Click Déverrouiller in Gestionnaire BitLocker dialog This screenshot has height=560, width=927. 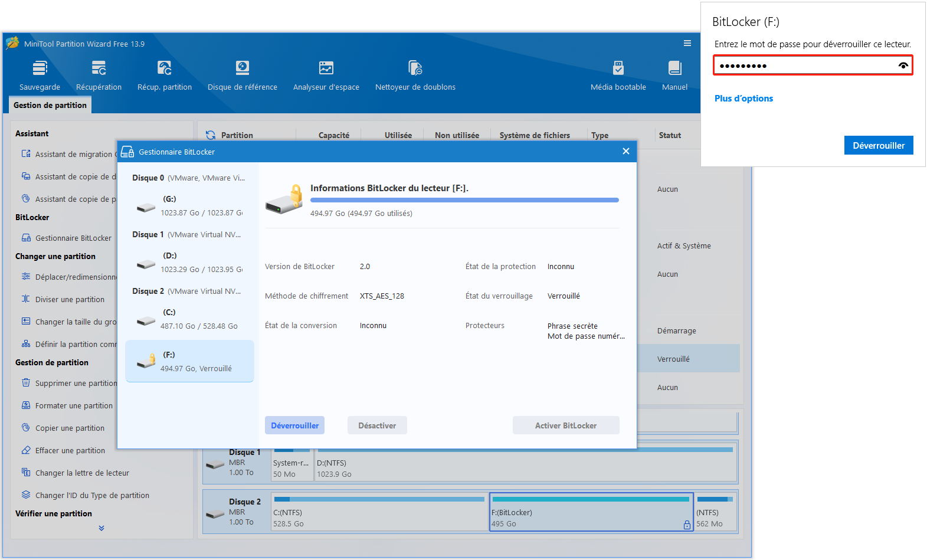[x=294, y=425]
